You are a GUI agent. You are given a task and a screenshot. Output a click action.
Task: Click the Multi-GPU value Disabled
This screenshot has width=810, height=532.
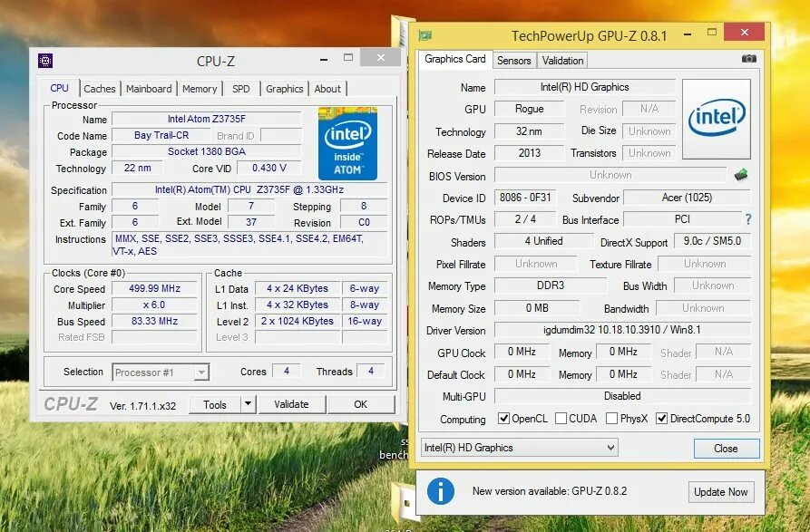(x=622, y=396)
